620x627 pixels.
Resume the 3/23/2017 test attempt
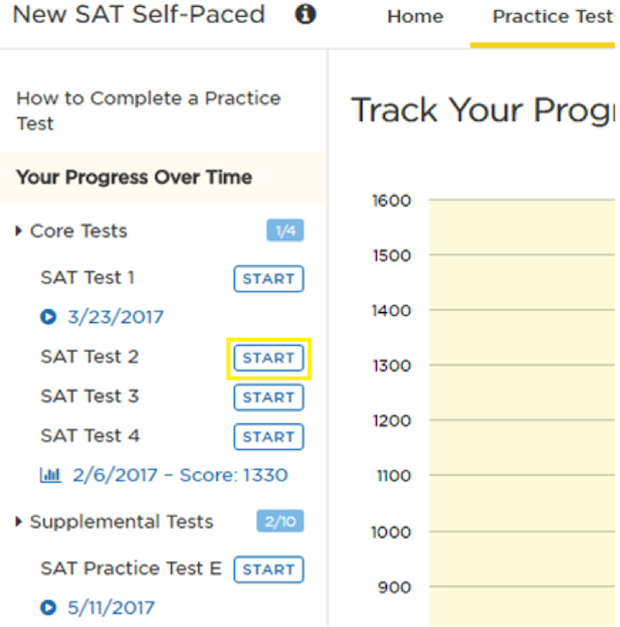(x=115, y=317)
